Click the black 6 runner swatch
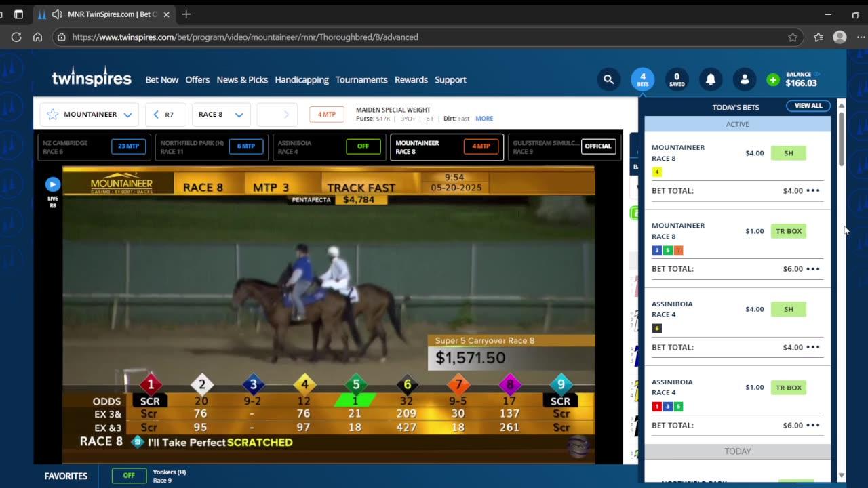The image size is (868, 488). point(656,328)
